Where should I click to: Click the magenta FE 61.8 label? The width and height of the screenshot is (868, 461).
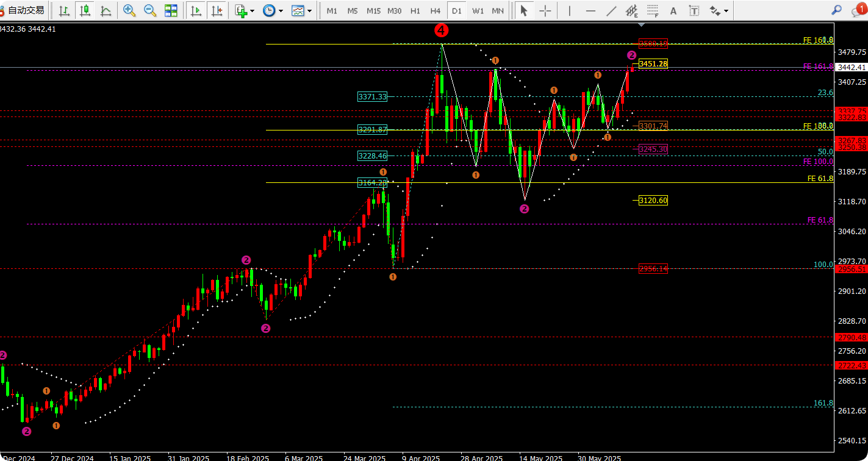(820, 220)
